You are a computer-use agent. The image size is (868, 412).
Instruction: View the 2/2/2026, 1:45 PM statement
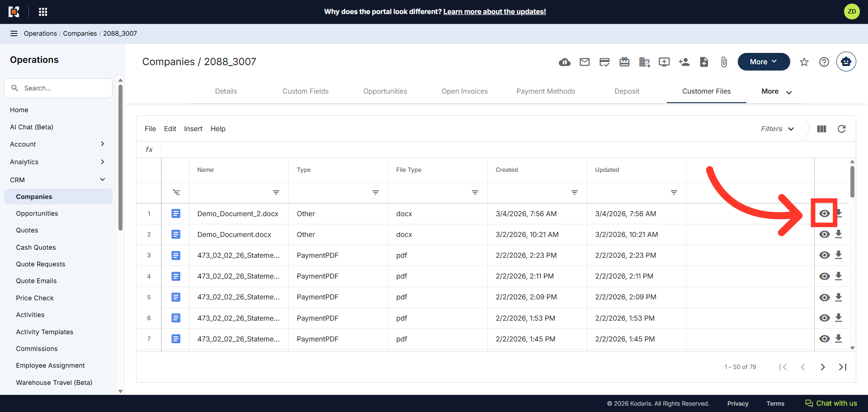pos(825,339)
